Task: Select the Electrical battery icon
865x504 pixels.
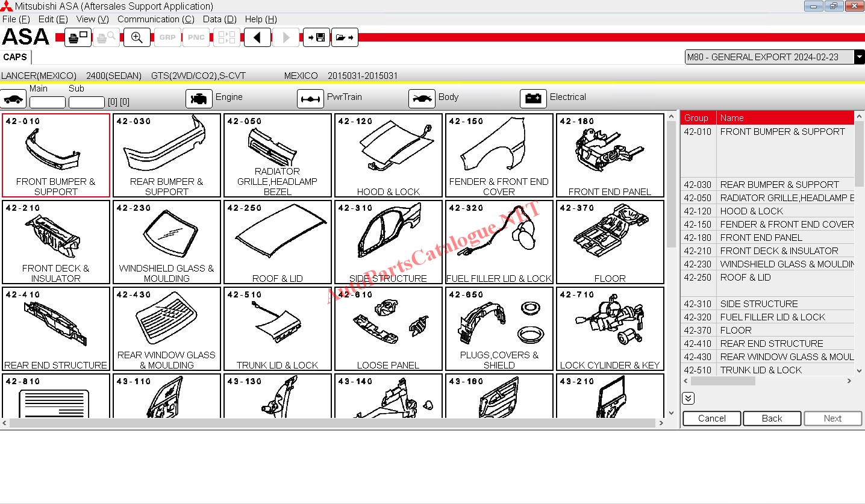Action: 533,98
